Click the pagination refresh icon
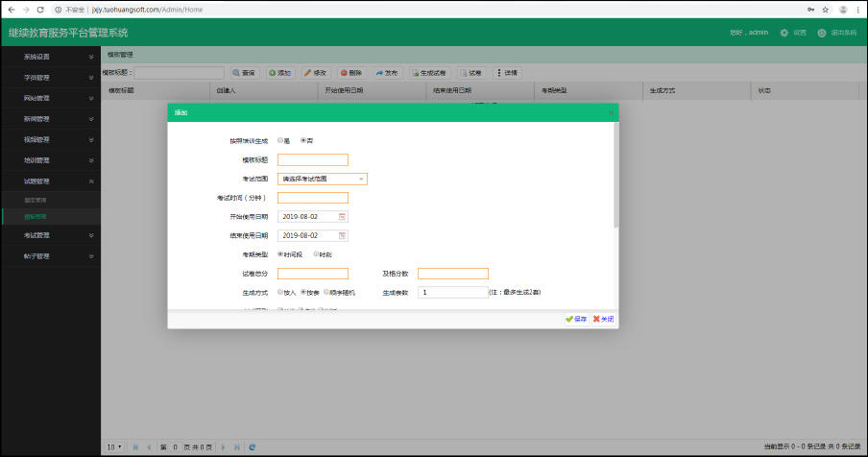Screen dimensions: 868x457 coord(252,446)
